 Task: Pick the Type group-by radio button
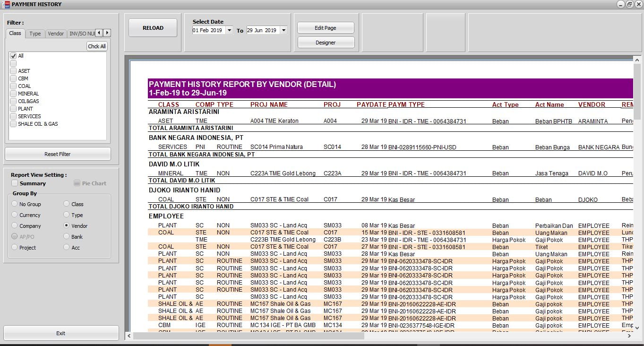click(67, 215)
